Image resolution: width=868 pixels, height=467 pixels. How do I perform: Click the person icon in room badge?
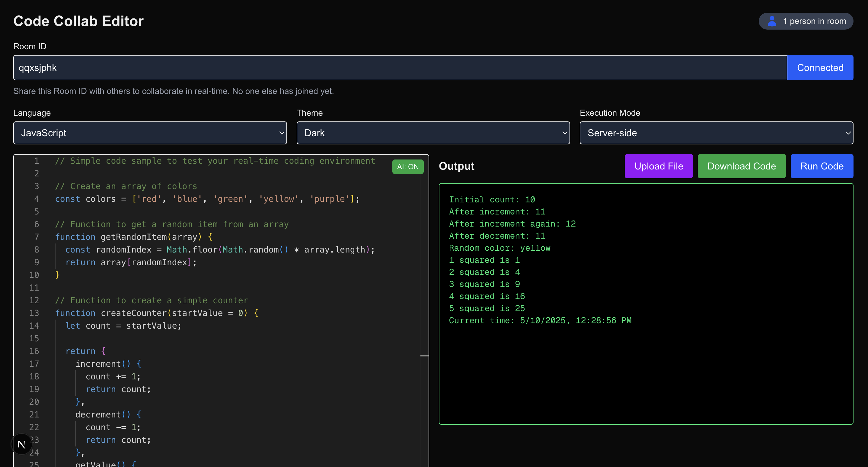(772, 21)
